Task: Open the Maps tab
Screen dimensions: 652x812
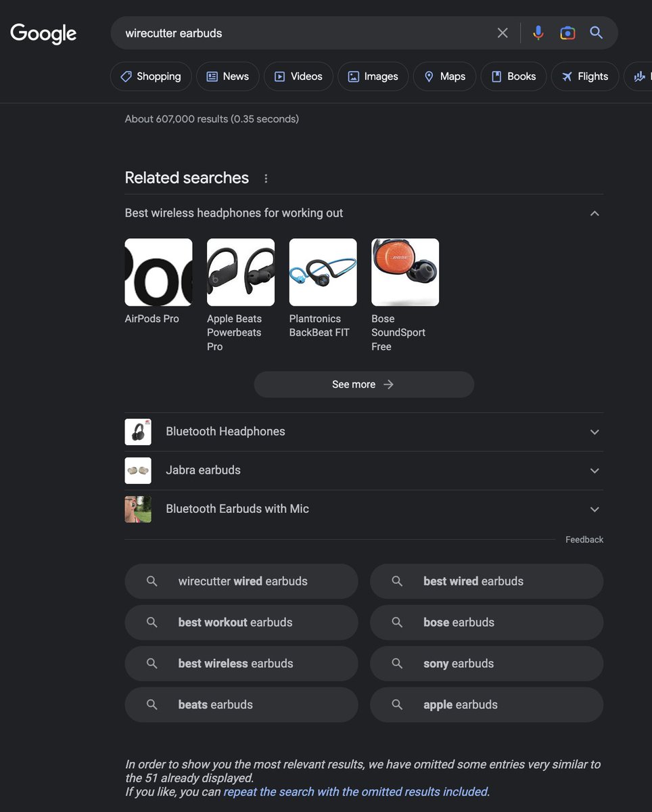Action: [444, 76]
